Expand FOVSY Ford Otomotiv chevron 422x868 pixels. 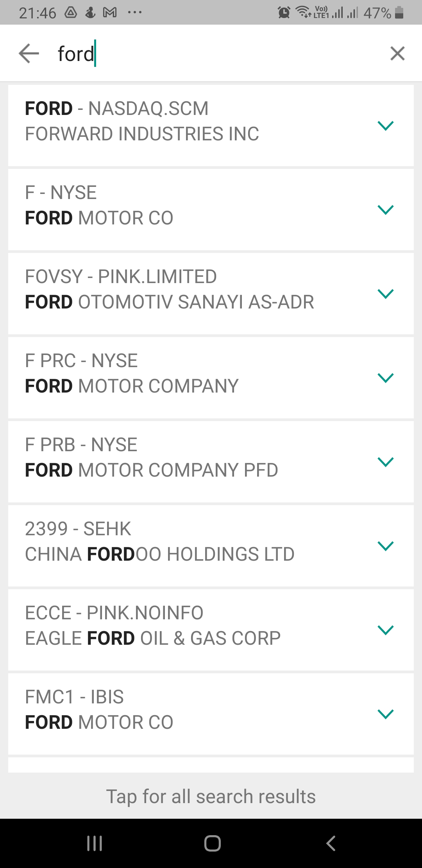(x=386, y=294)
